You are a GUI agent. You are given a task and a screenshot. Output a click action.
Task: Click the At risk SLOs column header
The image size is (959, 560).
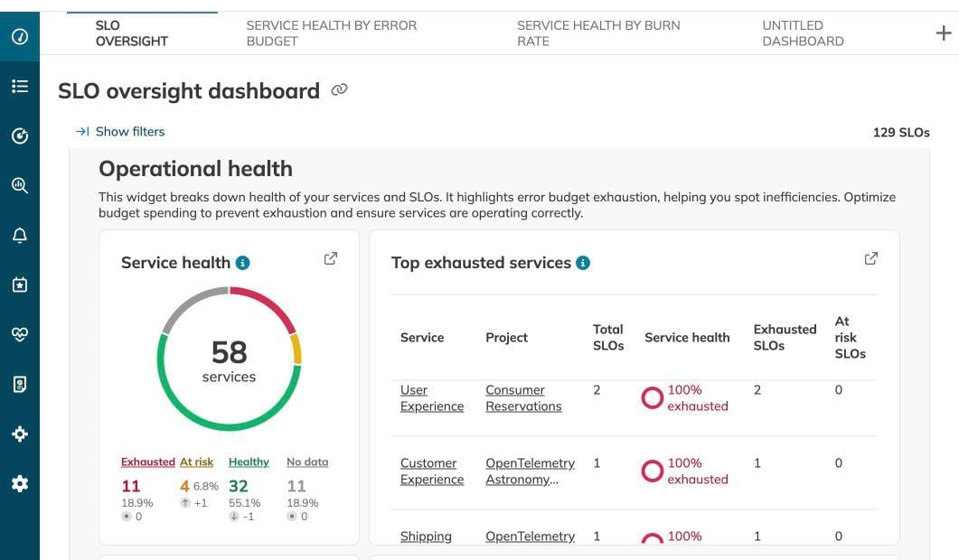851,338
